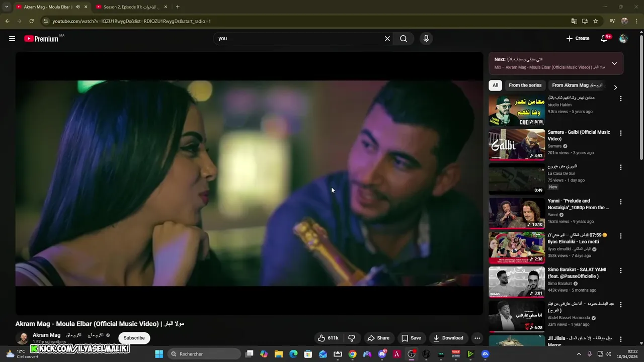Click the Rechercher taskbar search box
This screenshot has height=362, width=644.
(204, 354)
